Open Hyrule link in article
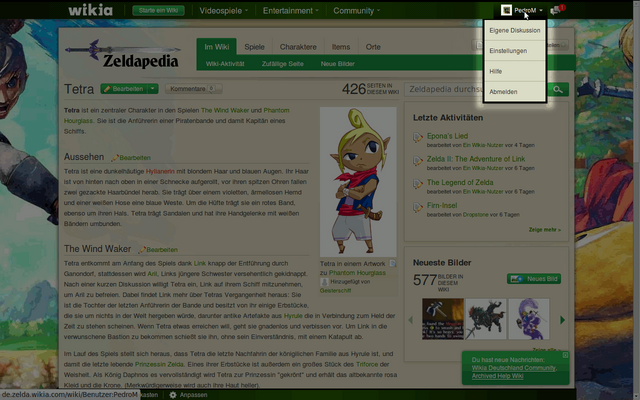This screenshot has width=640, height=400. [293, 316]
